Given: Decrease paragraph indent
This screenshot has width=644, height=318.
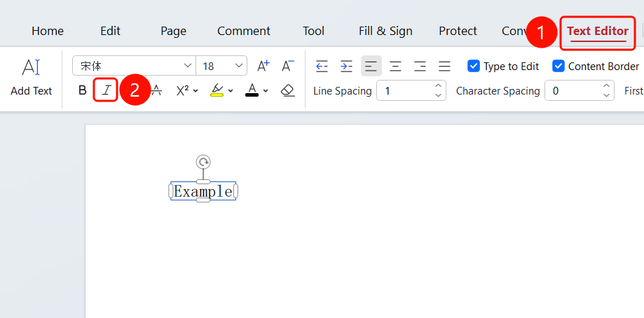Looking at the screenshot, I should (322, 66).
